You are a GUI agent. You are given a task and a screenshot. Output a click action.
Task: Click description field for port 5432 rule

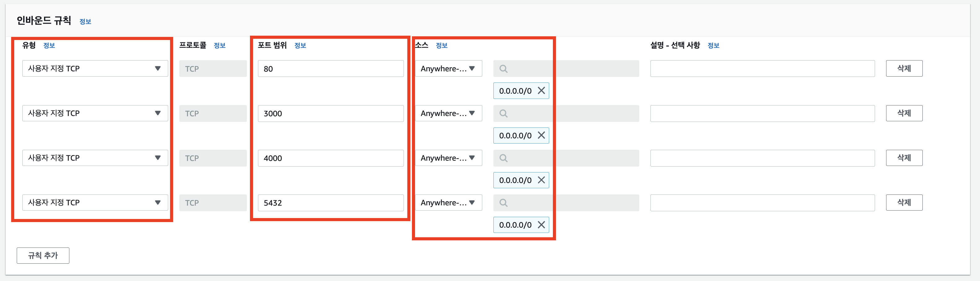(x=762, y=203)
